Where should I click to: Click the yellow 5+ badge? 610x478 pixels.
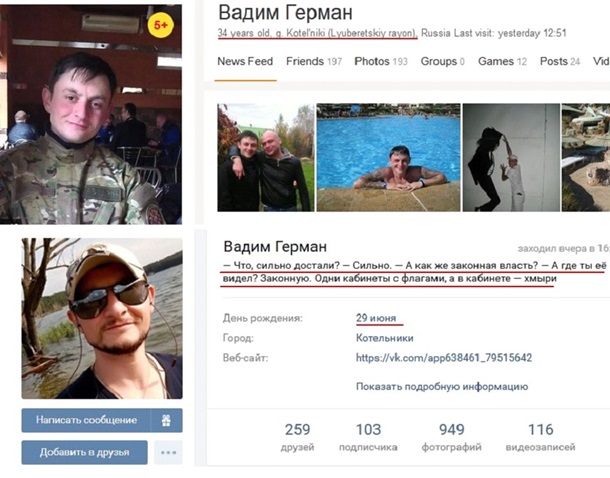pos(161,25)
